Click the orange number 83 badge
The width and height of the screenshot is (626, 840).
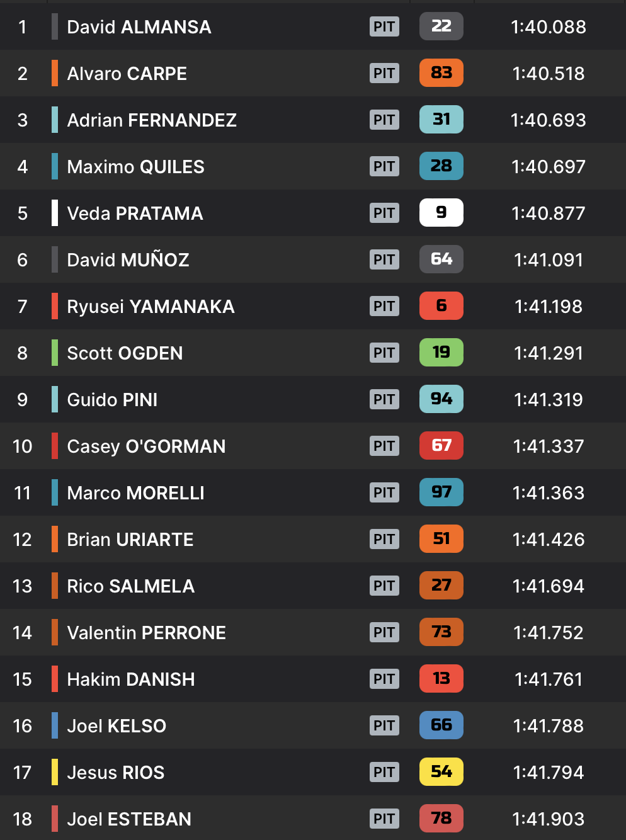pos(441,73)
